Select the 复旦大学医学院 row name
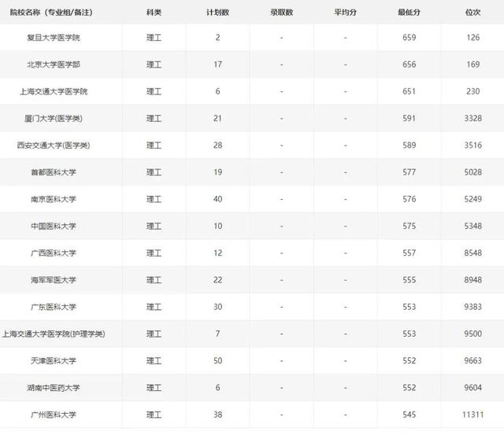504x439 pixels. 54,38
